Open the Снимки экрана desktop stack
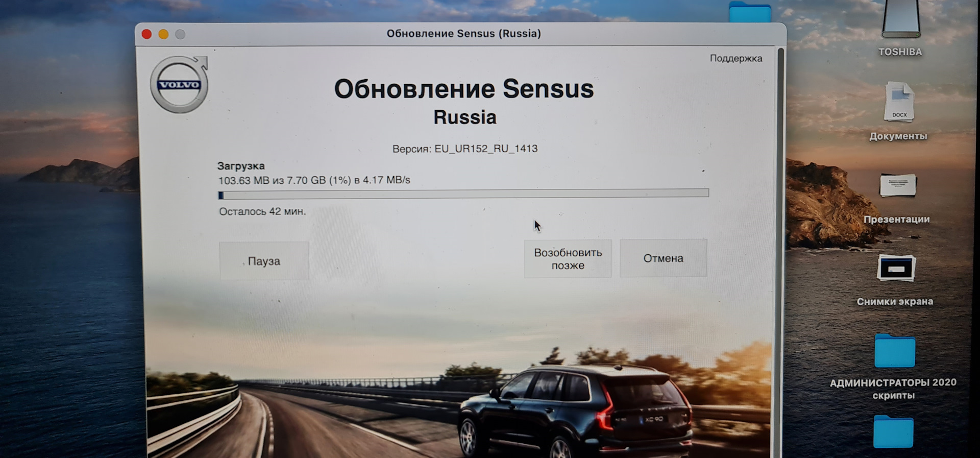Screen dimensions: 980x458 click(x=896, y=268)
